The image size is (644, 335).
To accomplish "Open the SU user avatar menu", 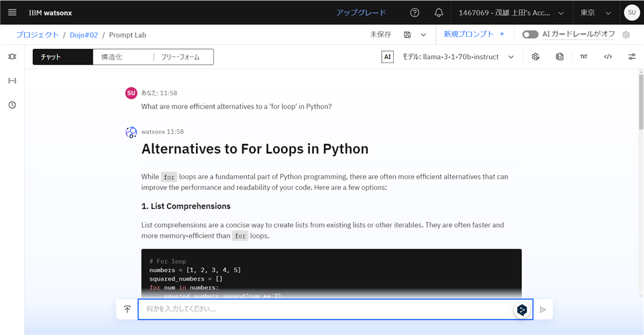I will tap(632, 13).
